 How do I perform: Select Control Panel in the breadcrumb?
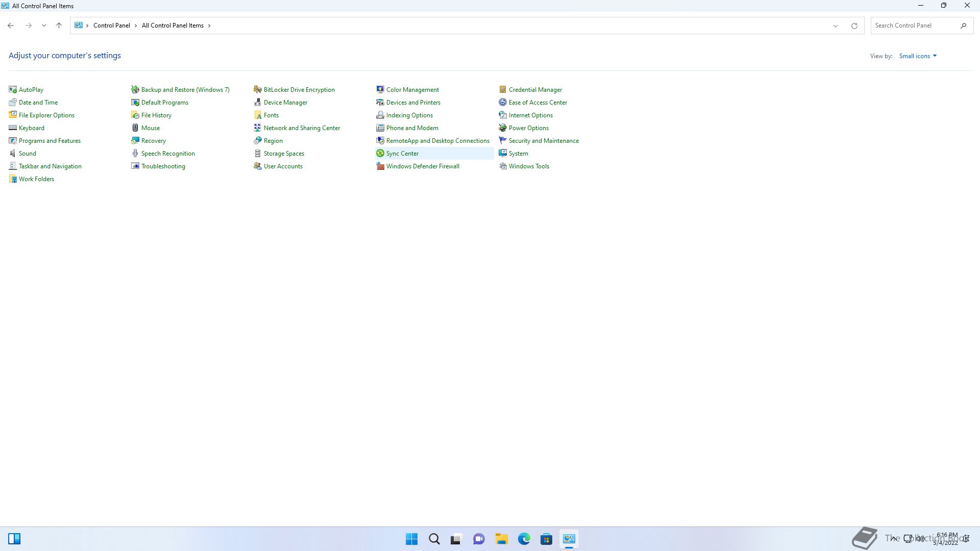tap(111, 26)
